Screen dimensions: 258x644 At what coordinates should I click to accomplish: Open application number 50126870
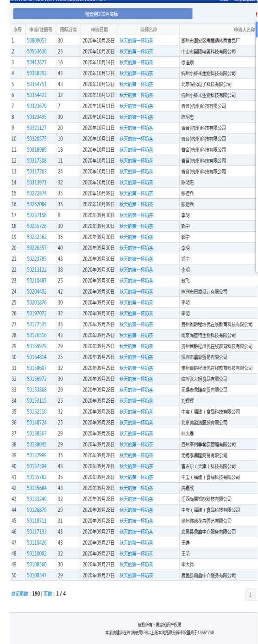click(37, 510)
